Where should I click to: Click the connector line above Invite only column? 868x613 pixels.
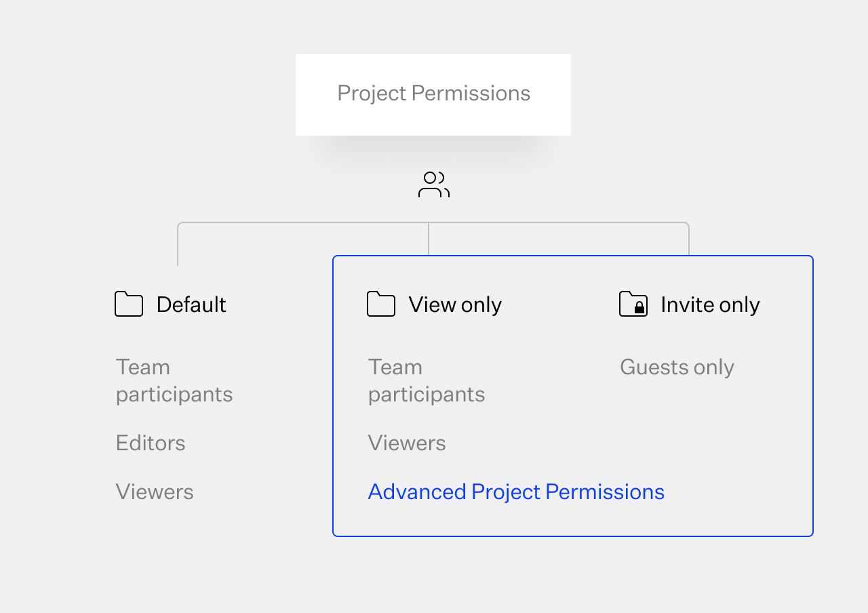[689, 240]
